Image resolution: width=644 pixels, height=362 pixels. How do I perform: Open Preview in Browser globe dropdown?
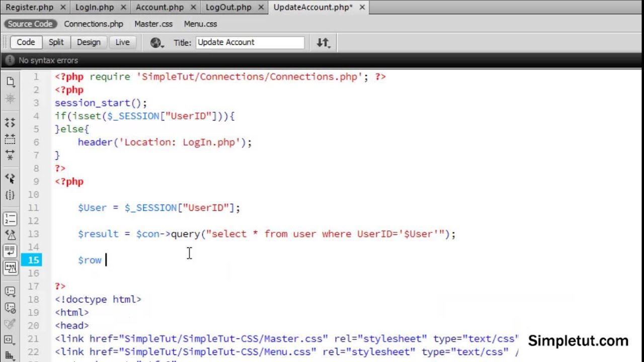pyautogui.click(x=157, y=43)
